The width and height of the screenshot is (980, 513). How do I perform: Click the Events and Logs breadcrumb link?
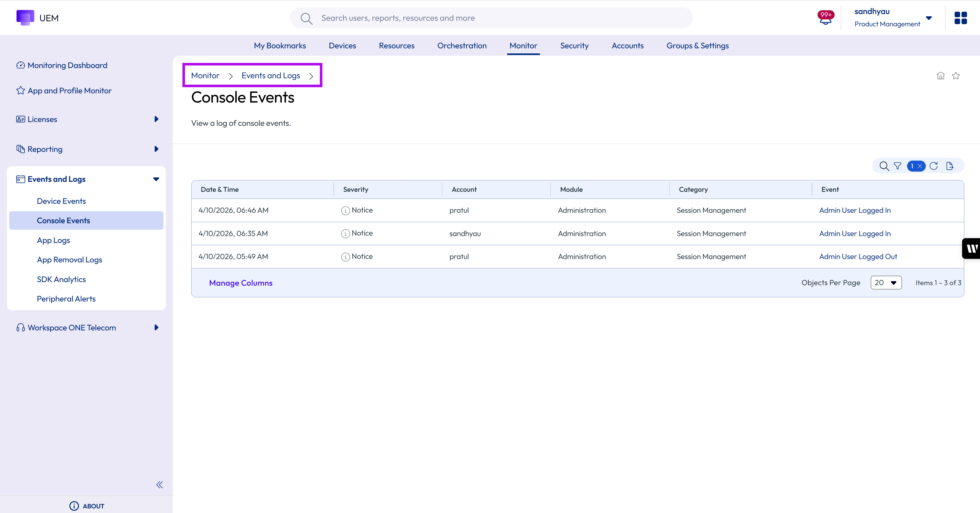coord(271,76)
